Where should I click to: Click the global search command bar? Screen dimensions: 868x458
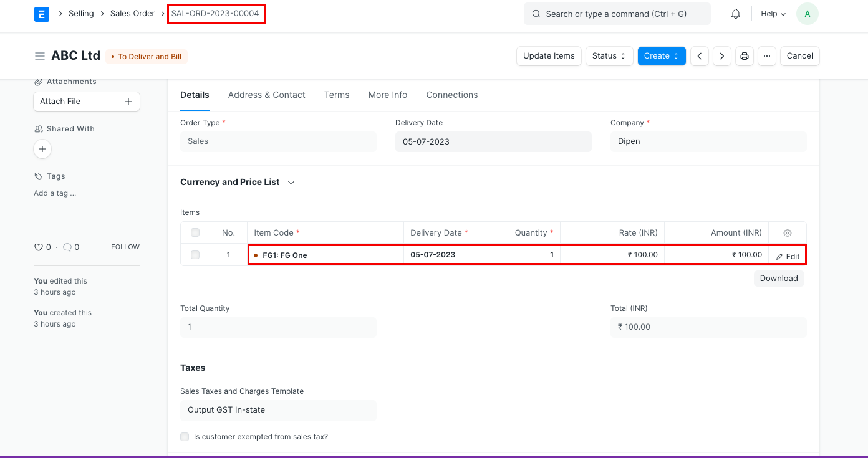pos(617,13)
